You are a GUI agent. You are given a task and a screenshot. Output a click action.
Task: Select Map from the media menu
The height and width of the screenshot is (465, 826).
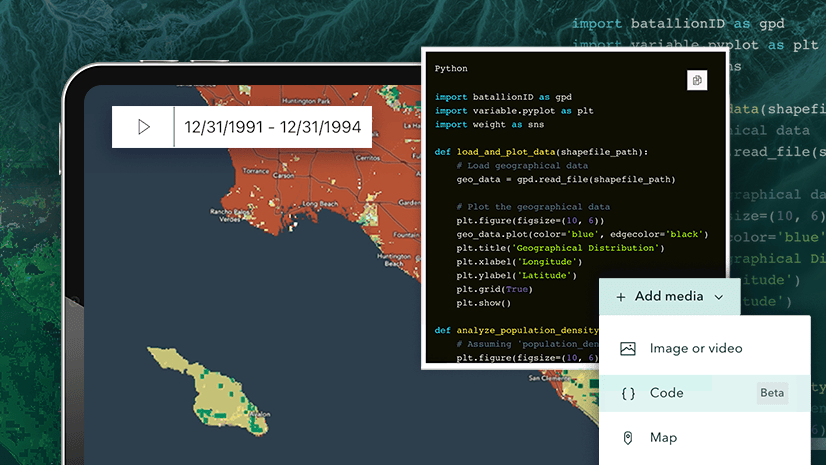coord(704,438)
